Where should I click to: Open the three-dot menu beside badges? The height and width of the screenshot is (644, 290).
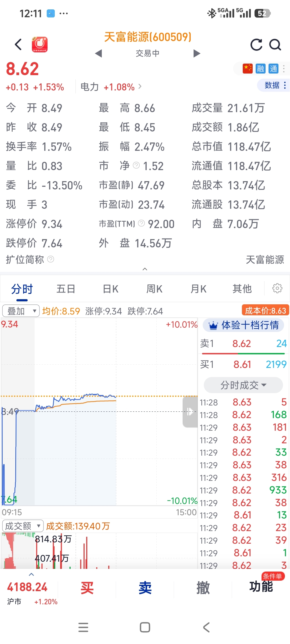pyautogui.click(x=284, y=69)
